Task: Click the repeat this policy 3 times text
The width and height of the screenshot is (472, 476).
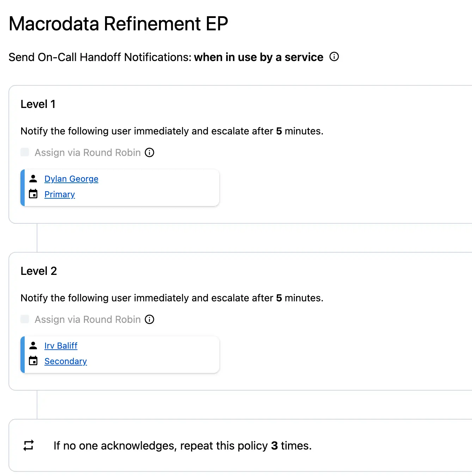Action: coord(182,446)
